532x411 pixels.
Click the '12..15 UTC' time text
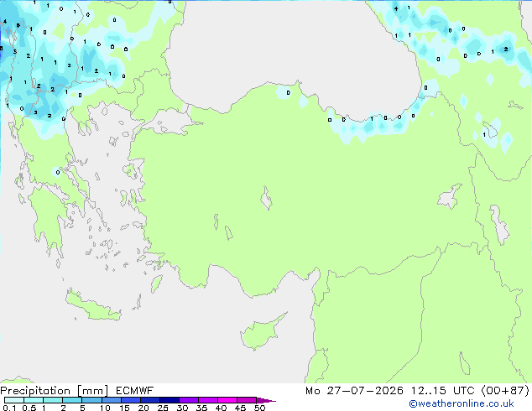443,391
